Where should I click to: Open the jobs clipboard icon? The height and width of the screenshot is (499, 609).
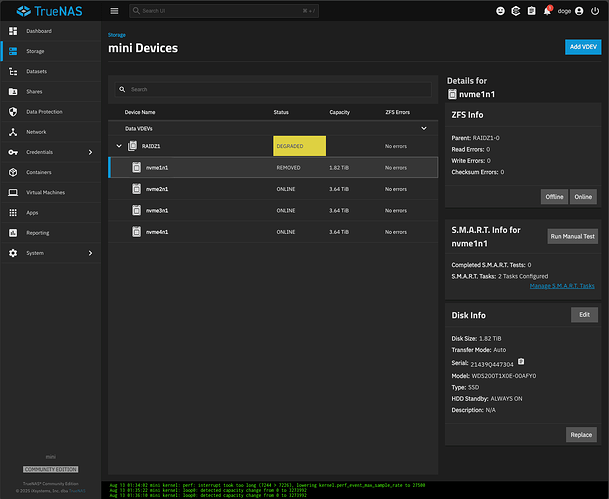(531, 11)
